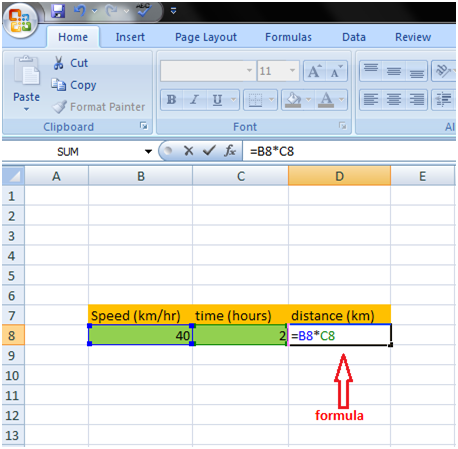458x449 pixels.
Task: Redo the last action
Action: [111, 11]
